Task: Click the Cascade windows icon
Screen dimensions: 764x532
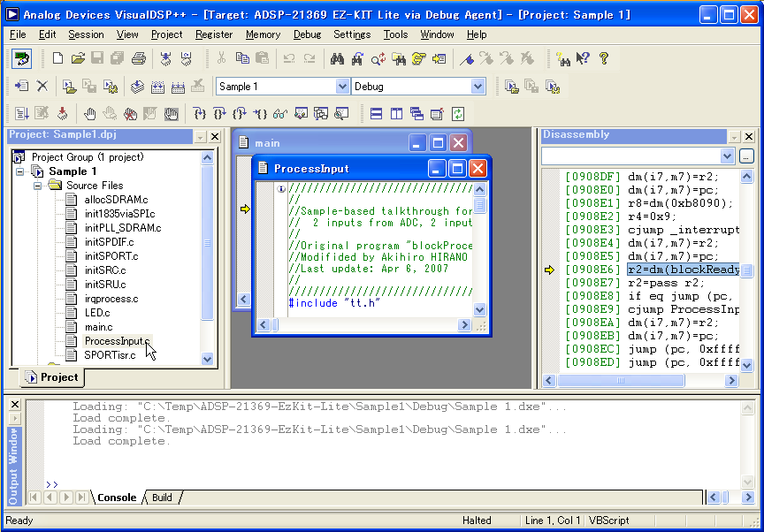Action: (x=416, y=114)
